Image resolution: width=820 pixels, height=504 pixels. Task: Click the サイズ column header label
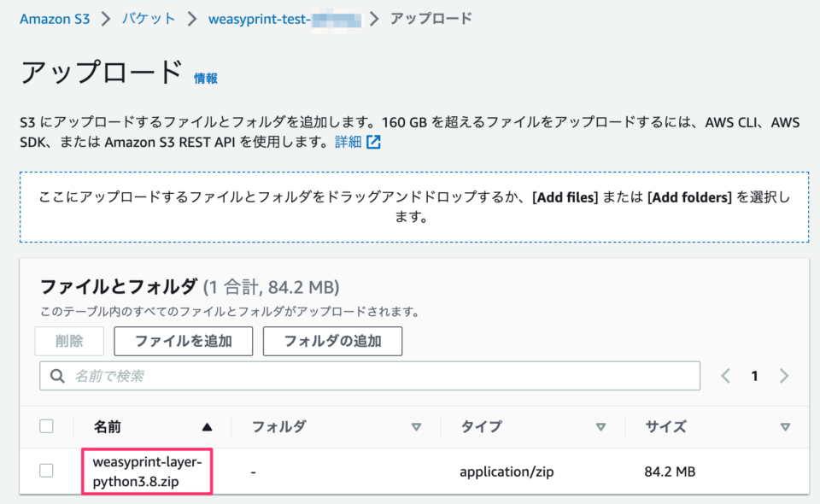pos(665,426)
